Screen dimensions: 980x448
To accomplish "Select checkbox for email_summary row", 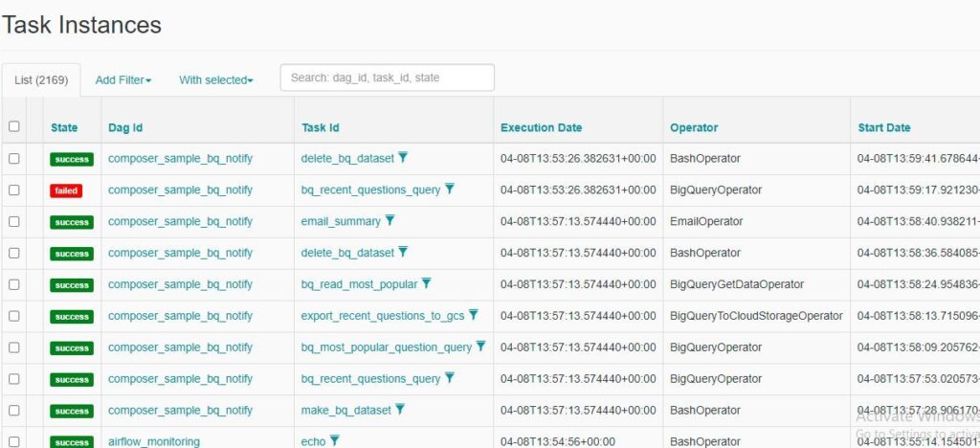I will [x=13, y=222].
